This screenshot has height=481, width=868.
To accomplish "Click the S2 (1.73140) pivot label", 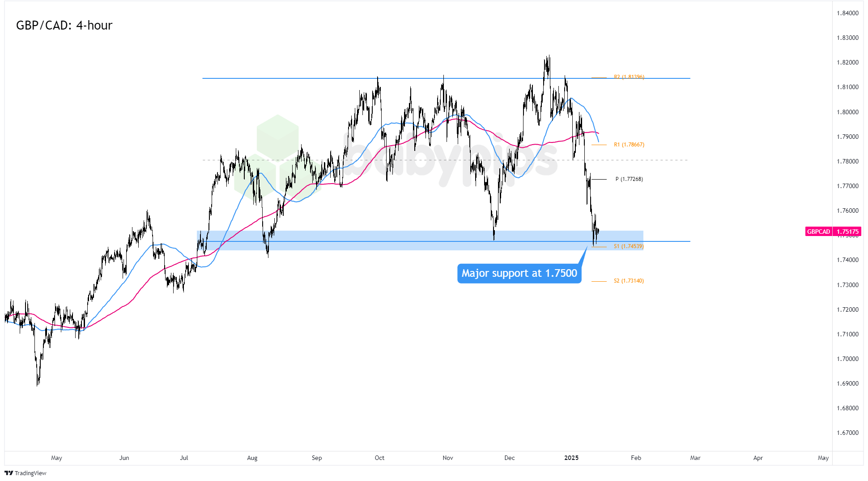I will [629, 281].
